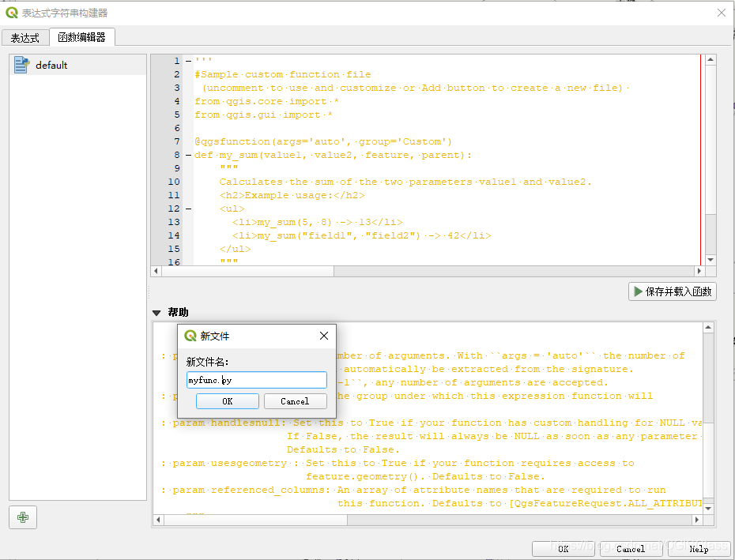Confirm new file name with OK
Image resolution: width=735 pixels, height=560 pixels.
(228, 401)
